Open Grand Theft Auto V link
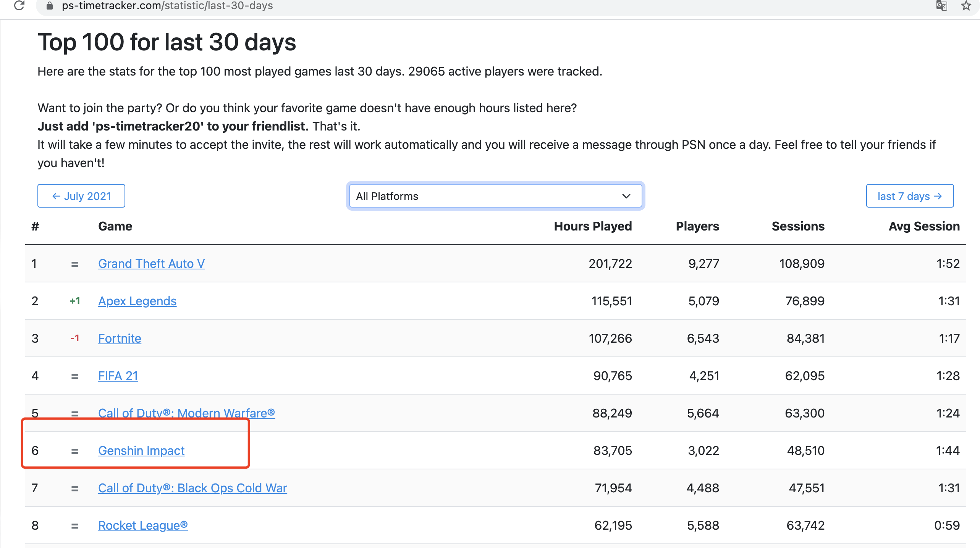980x548 pixels. tap(151, 264)
